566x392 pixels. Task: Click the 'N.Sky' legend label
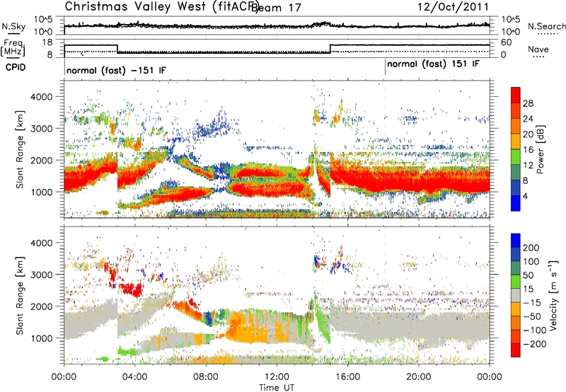pos(13,26)
